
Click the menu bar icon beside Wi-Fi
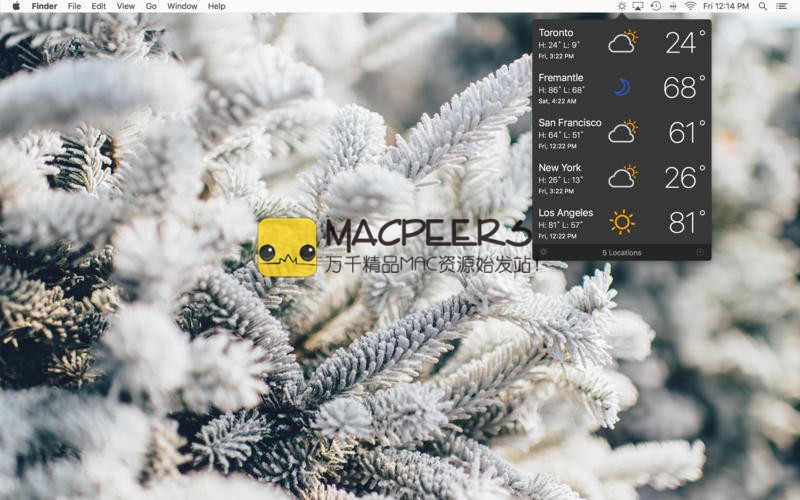click(x=673, y=6)
